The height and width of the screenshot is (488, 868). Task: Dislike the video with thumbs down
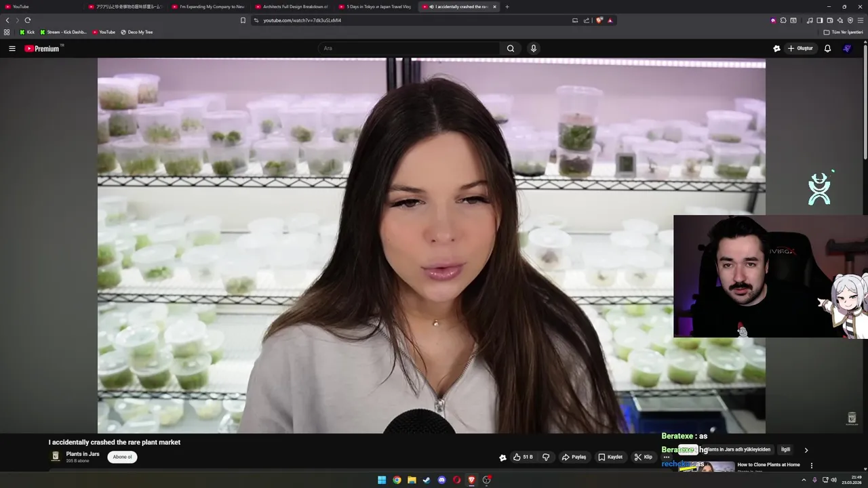546,457
